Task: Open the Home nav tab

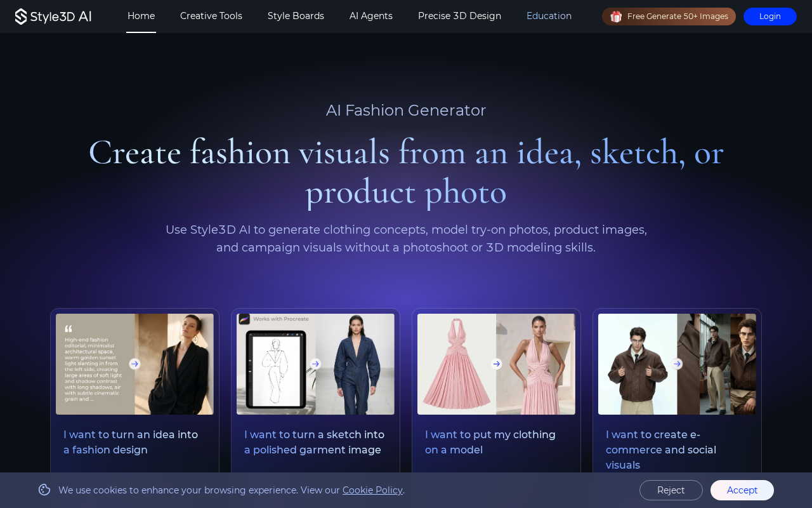Action: click(x=141, y=16)
